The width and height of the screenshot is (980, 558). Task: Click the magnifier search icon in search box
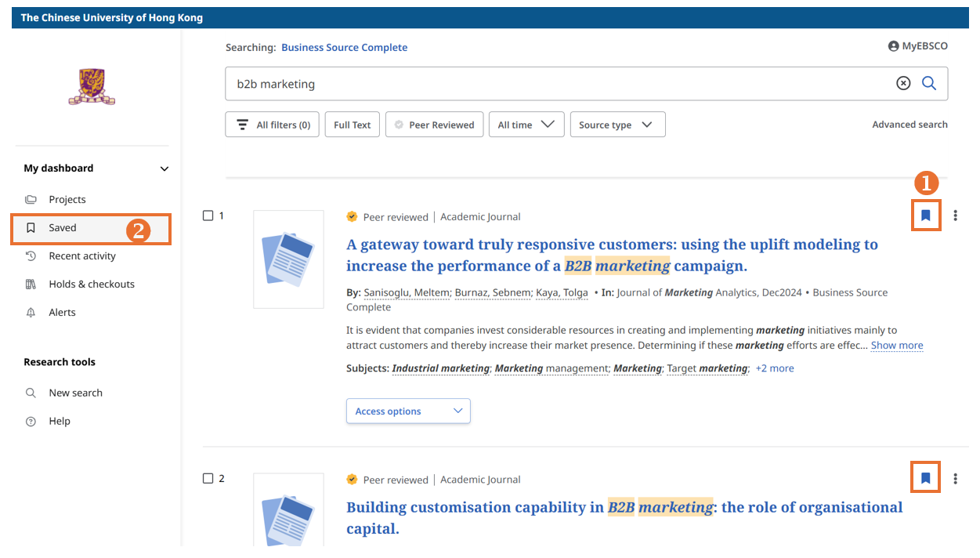(x=929, y=83)
